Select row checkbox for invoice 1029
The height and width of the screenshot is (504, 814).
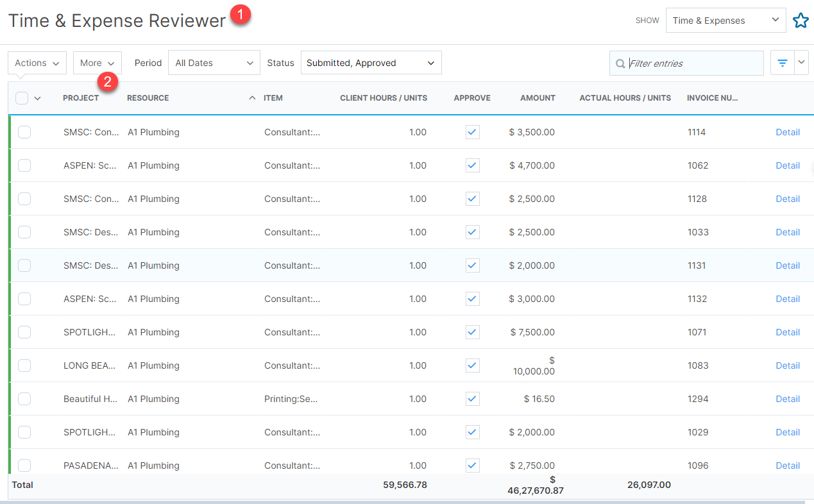pyautogui.click(x=24, y=432)
